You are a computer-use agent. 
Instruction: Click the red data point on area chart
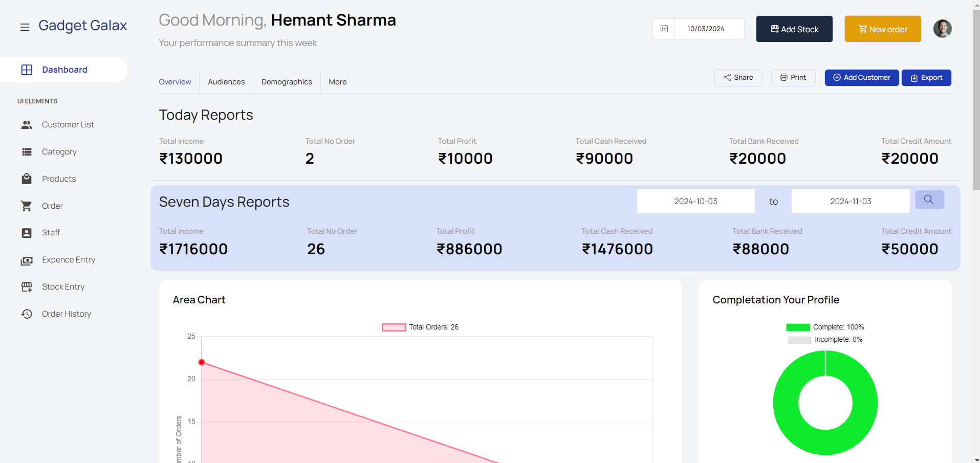click(202, 362)
